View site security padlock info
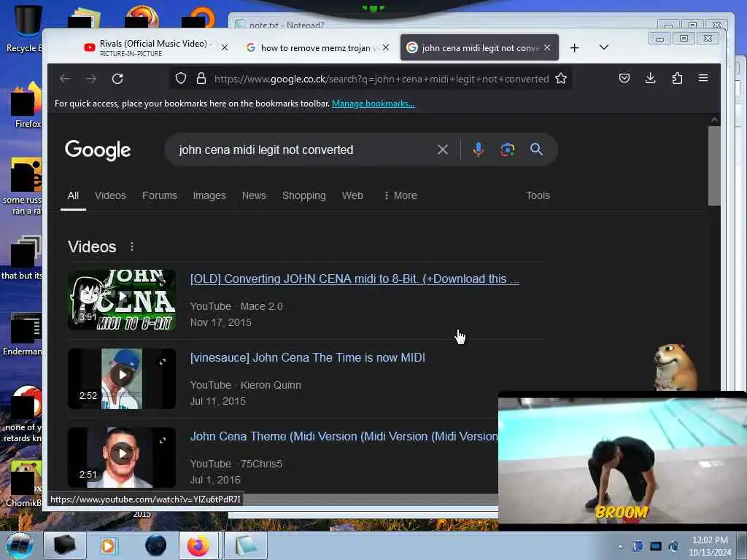Image resolution: width=747 pixels, height=560 pixels. (x=201, y=79)
